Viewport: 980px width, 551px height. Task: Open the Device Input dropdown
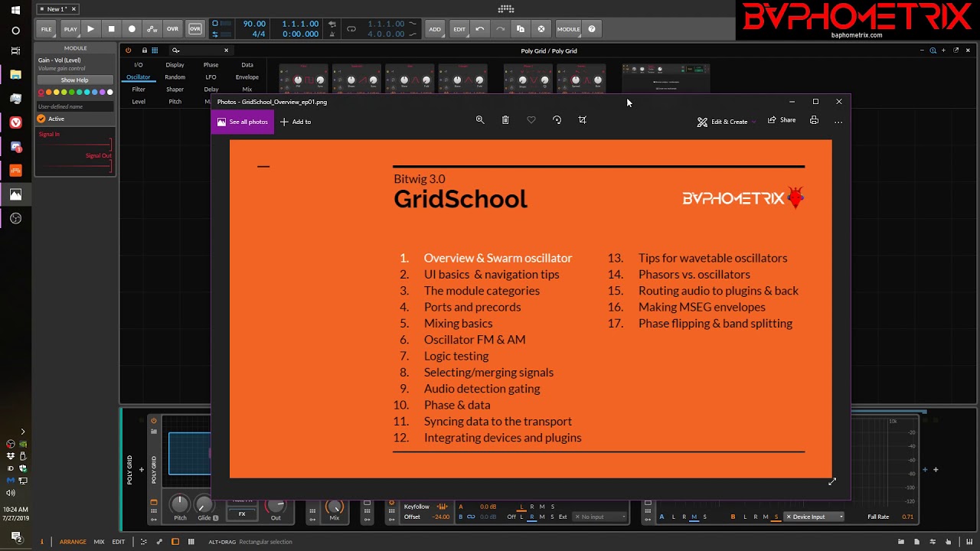[815, 517]
